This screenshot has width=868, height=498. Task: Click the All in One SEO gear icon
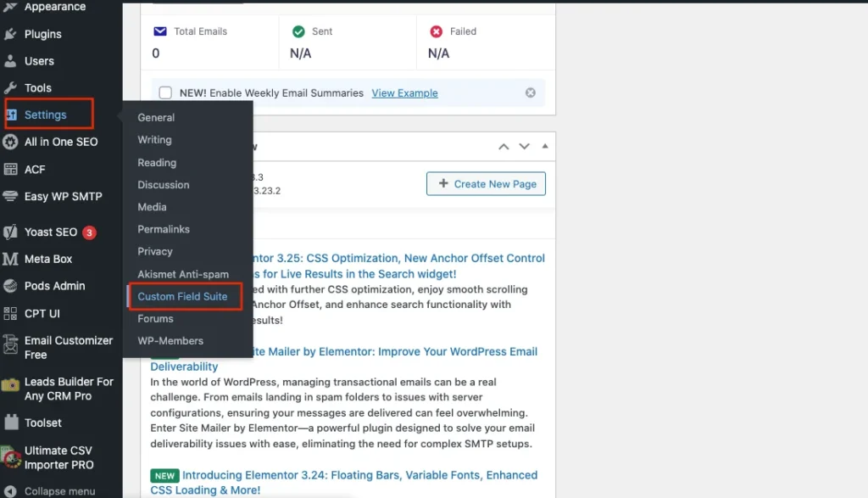tap(10, 142)
